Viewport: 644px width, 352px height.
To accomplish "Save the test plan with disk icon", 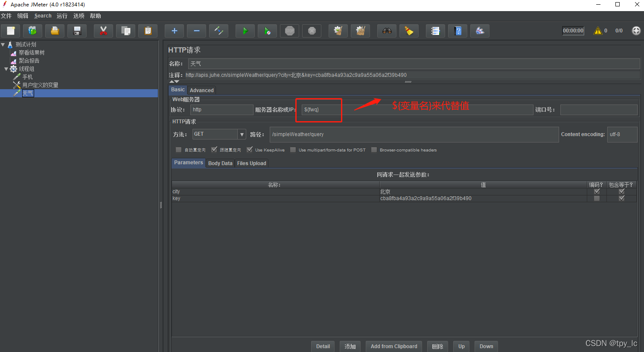I will [x=77, y=31].
